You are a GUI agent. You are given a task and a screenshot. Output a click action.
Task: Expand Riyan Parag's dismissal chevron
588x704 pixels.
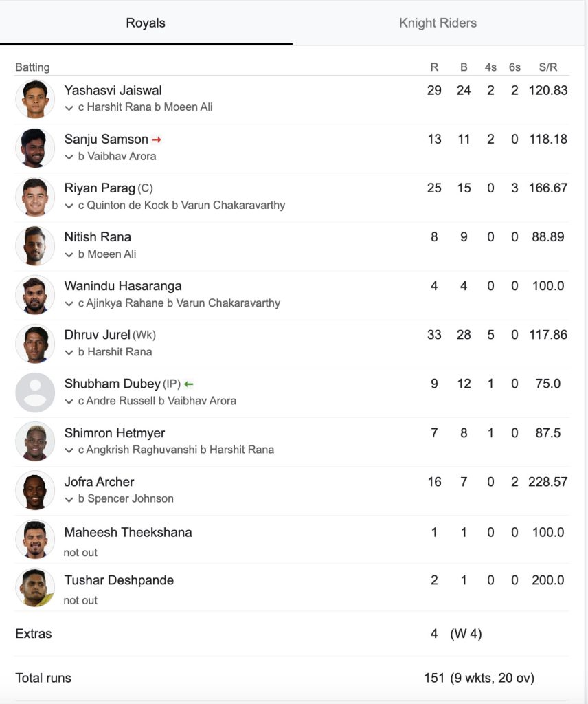point(69,206)
